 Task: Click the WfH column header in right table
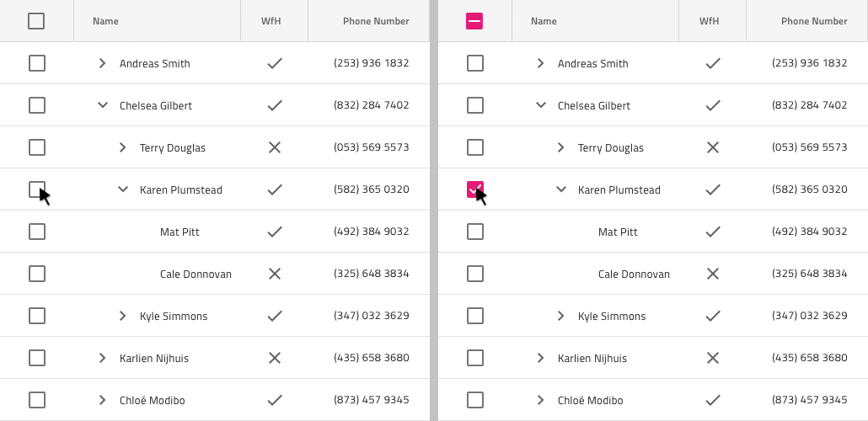709,21
